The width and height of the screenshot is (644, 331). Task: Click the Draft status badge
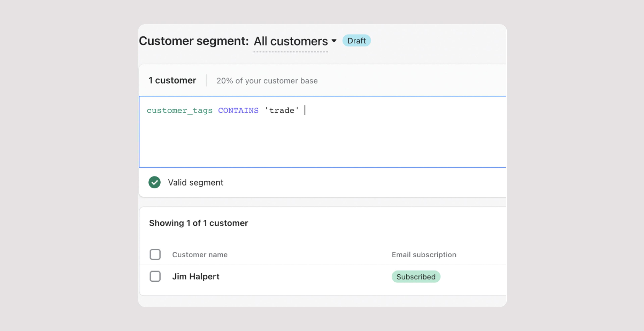[x=356, y=41]
